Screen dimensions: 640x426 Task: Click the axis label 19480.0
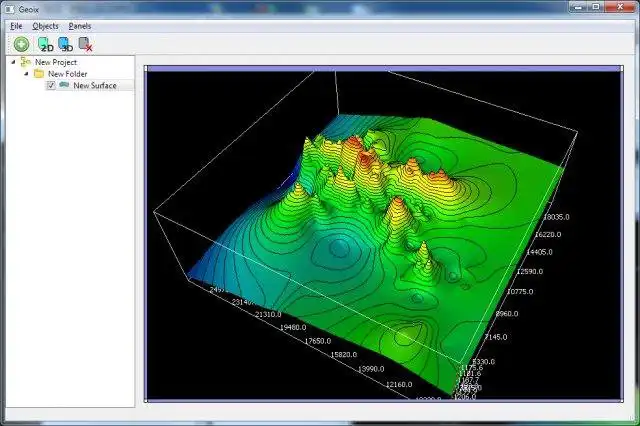[293, 327]
